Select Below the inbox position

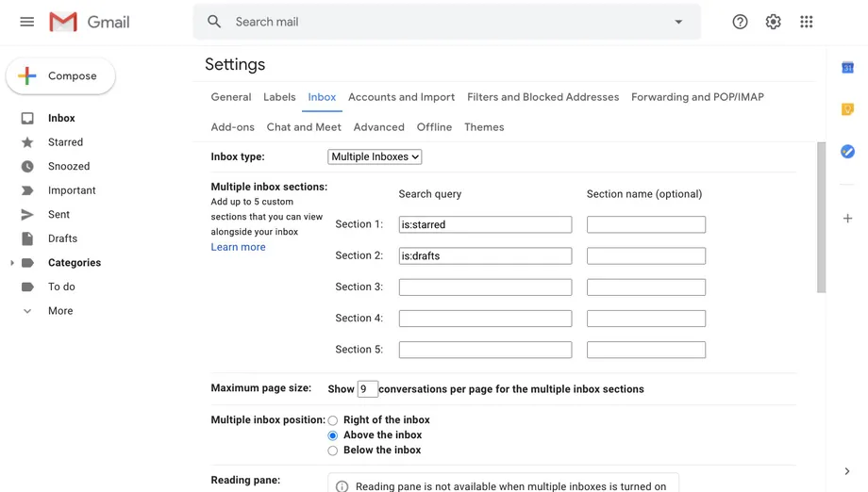coord(333,451)
